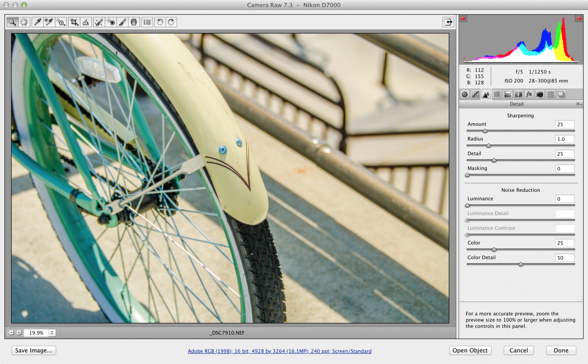
Task: Activate the Red Eye Removal tool
Action: [x=111, y=22]
